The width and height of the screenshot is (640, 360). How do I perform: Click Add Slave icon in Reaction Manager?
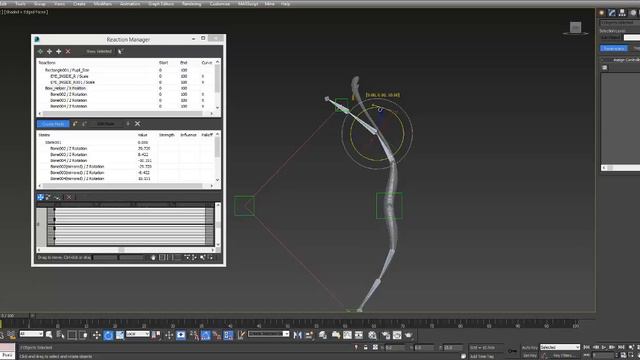pos(49,51)
